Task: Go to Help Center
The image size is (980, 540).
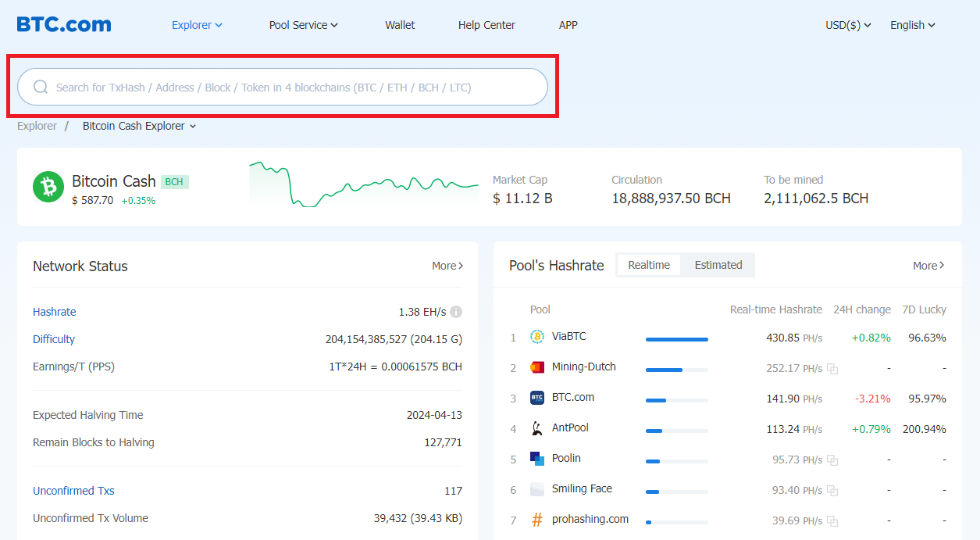Action: [486, 25]
